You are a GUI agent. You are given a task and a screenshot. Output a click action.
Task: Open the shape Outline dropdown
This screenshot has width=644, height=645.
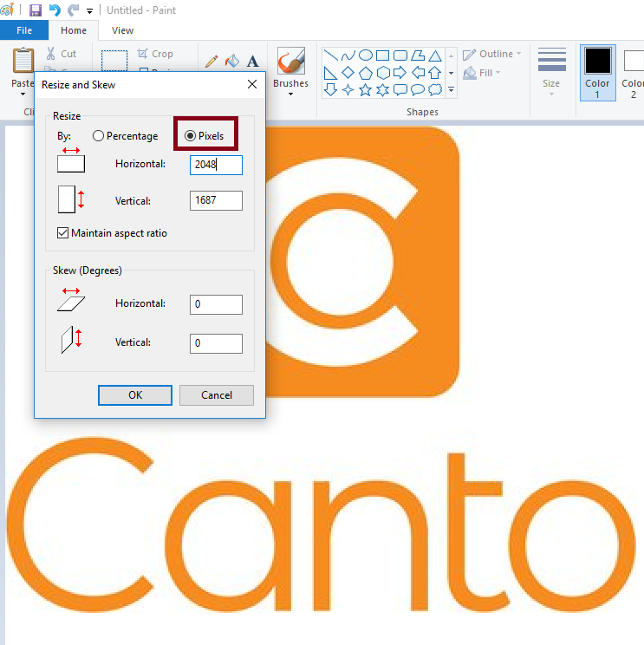491,54
